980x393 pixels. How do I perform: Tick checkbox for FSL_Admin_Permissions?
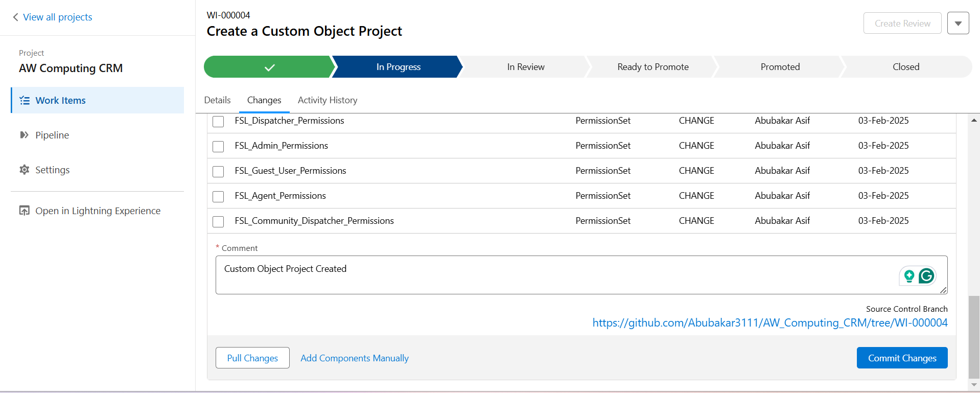[218, 146]
